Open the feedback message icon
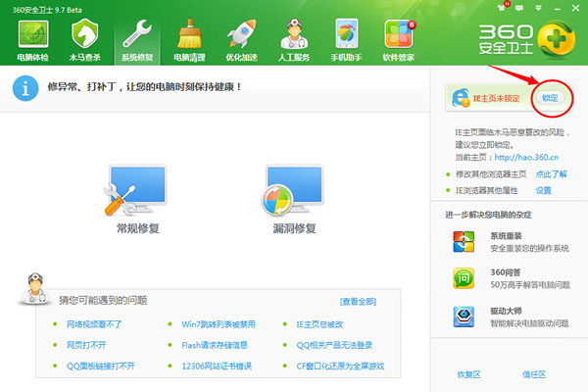The width and height of the screenshot is (588, 392). coord(519,8)
